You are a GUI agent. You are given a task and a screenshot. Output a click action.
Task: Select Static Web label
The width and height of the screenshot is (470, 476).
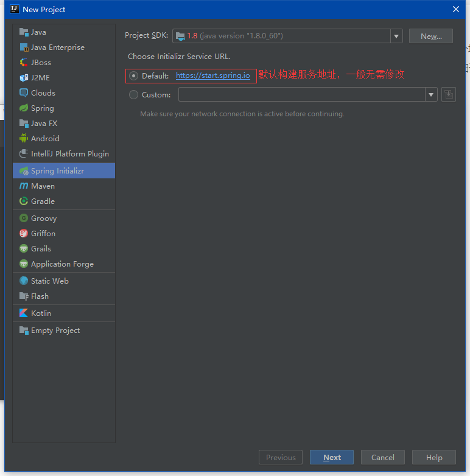[x=50, y=281]
